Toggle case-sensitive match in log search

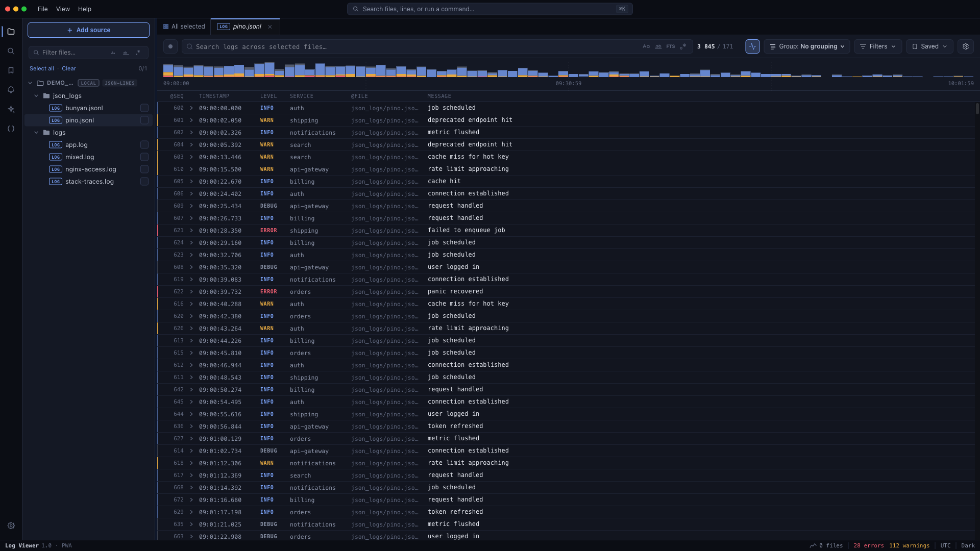646,46
